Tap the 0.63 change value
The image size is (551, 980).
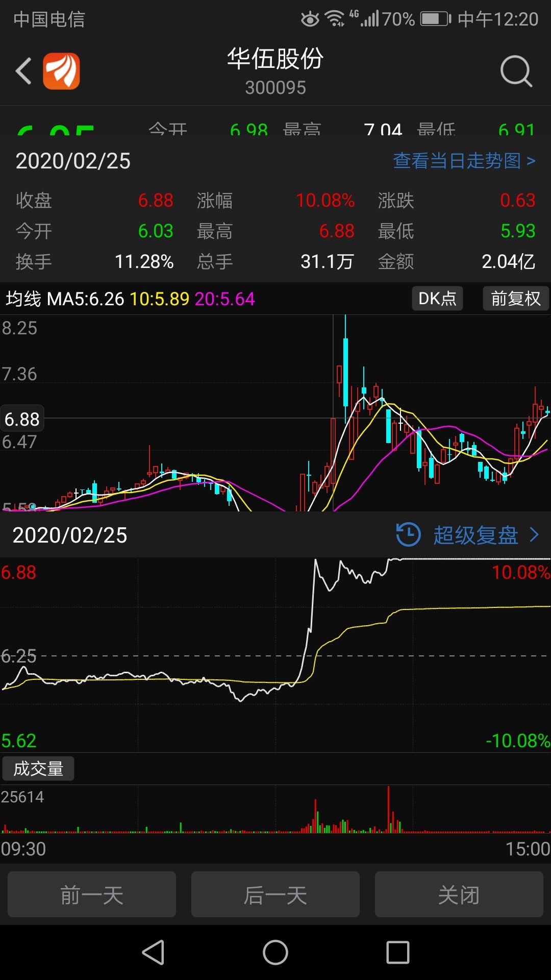518,201
